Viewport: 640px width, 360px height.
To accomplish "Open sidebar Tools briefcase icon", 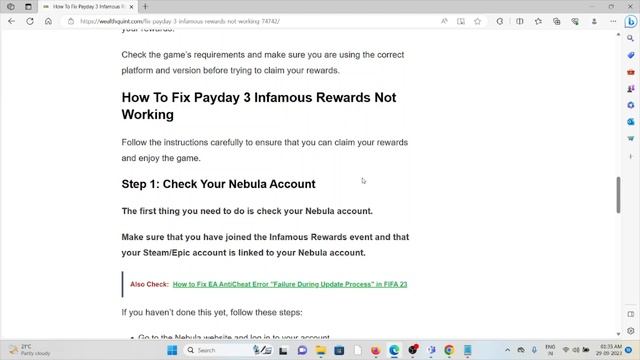I will [631, 72].
